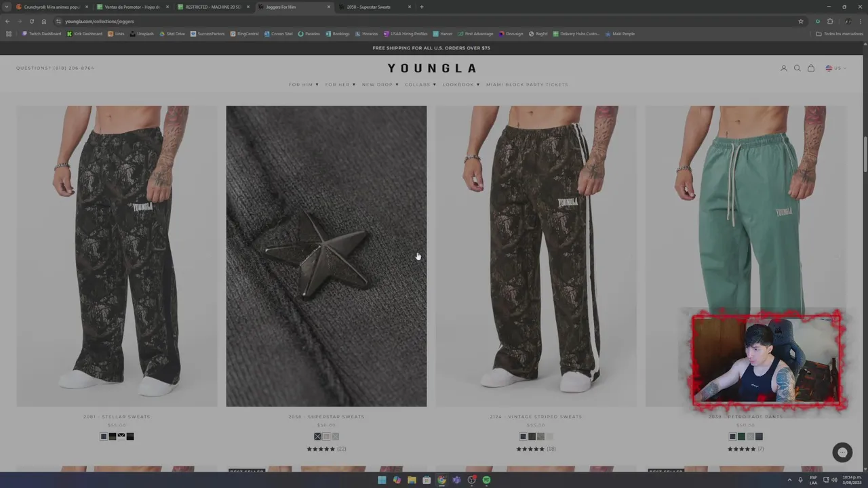Open the Docusign bookmark
This screenshot has width=868, height=488.
pos(511,34)
